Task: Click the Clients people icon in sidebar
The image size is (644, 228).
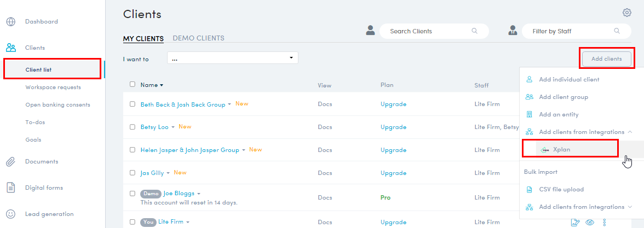Action: [10, 48]
